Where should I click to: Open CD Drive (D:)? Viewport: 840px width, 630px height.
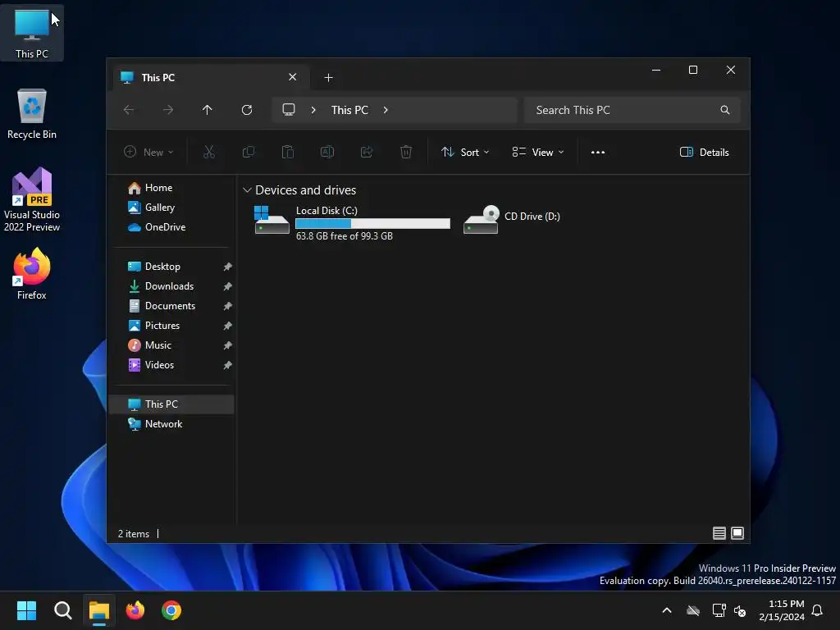point(512,218)
